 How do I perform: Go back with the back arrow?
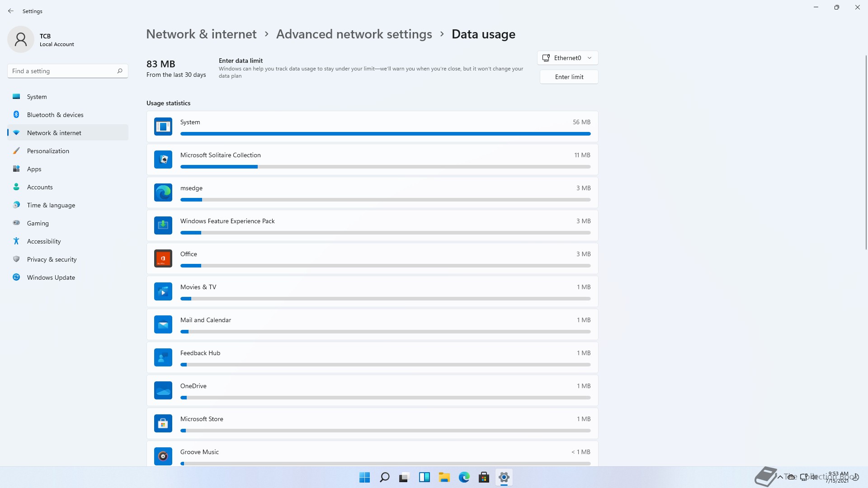pyautogui.click(x=11, y=11)
